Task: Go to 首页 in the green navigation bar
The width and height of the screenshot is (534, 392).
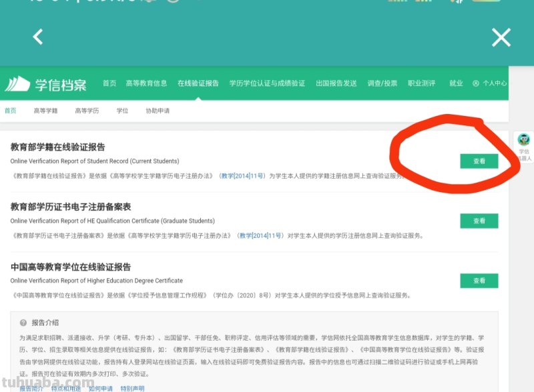Action: (x=109, y=83)
